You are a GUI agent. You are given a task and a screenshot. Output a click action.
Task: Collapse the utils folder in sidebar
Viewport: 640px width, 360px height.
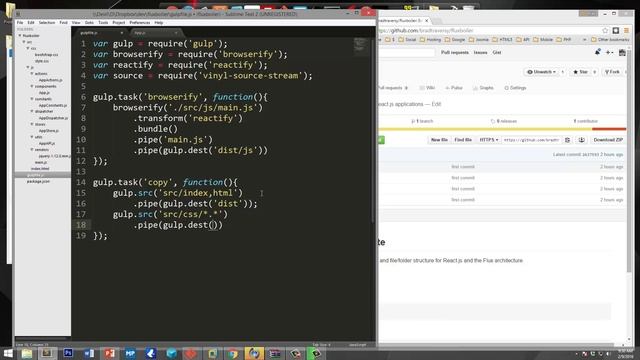click(32, 137)
